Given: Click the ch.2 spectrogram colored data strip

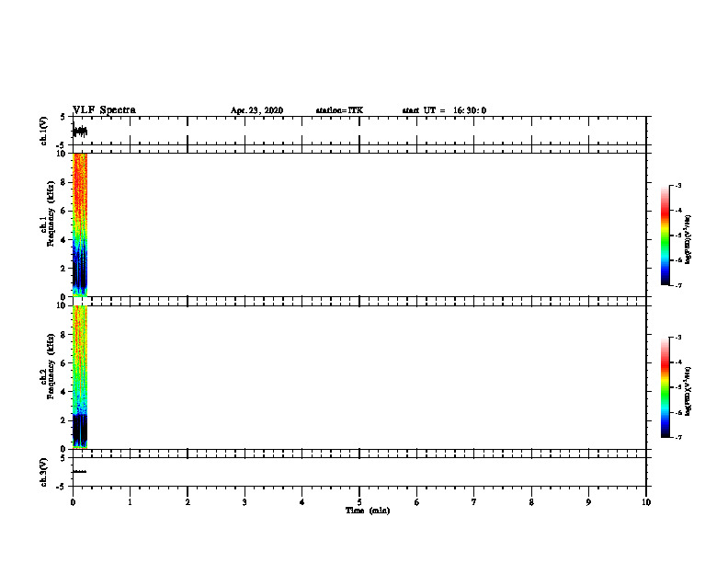Looking at the screenshot, I should click(x=80, y=377).
